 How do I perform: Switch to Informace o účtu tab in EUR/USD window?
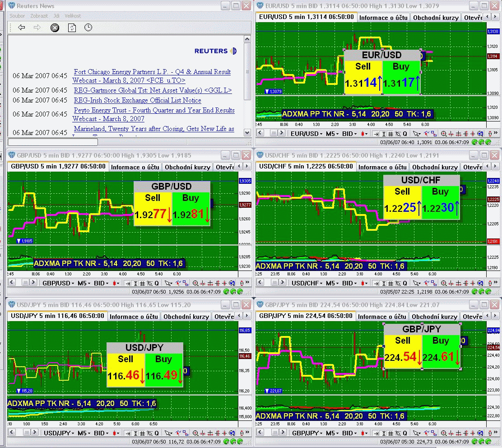[x=383, y=18]
